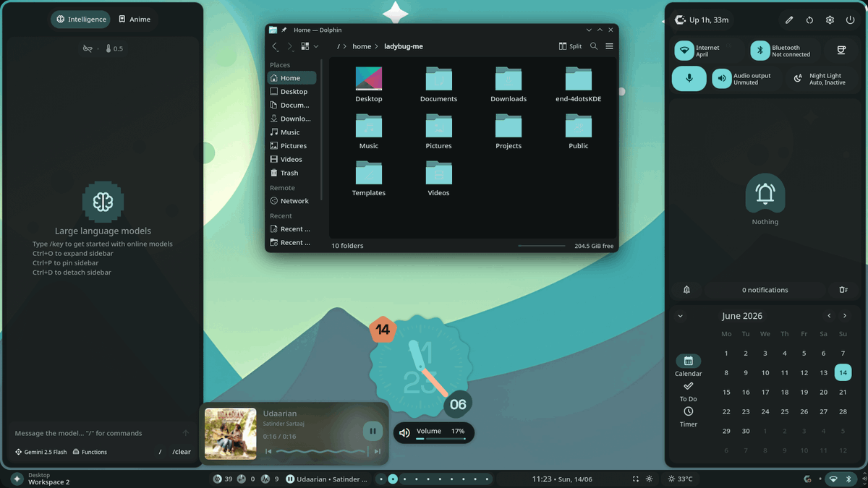Seek in the Udaarian wavy progress bar
Screen dimensions: 868x488
click(322, 452)
